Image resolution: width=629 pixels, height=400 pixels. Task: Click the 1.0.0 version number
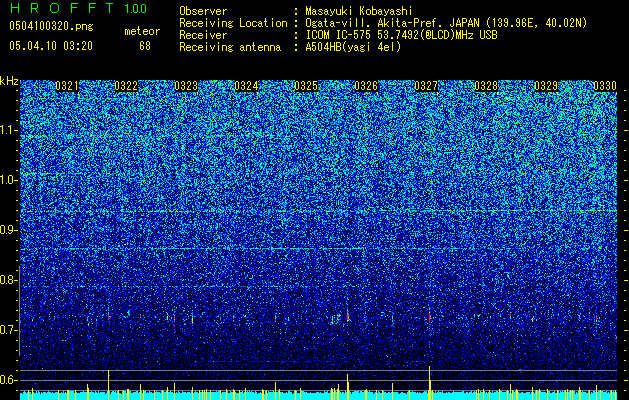click(136, 9)
